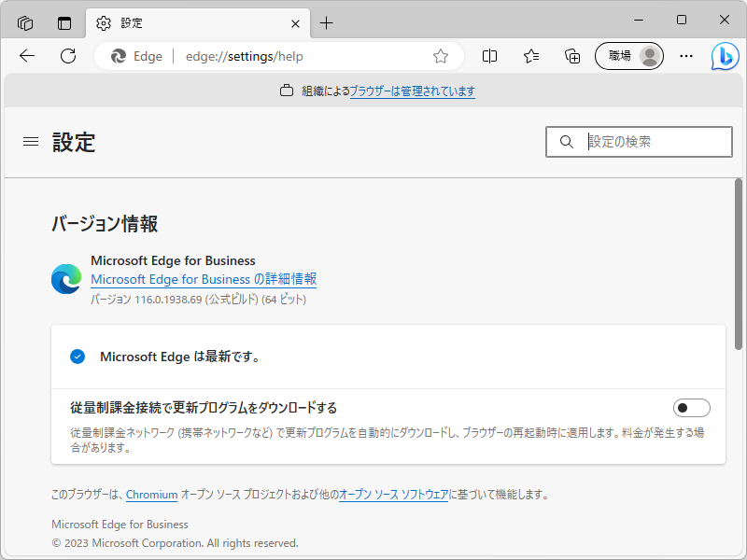Screen dimensions: 747x560
Task: Enable updates over metered connections
Action: pos(692,407)
